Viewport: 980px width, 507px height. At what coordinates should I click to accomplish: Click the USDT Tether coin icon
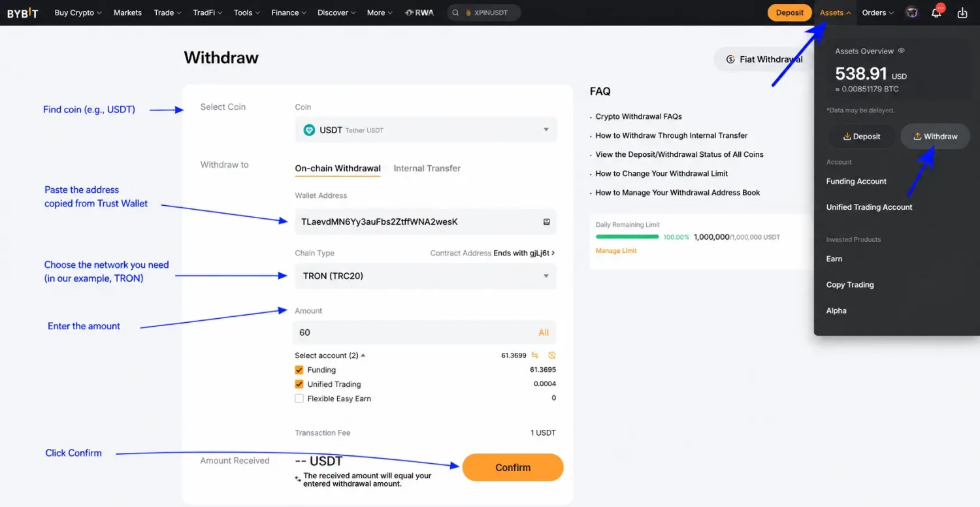click(x=309, y=130)
